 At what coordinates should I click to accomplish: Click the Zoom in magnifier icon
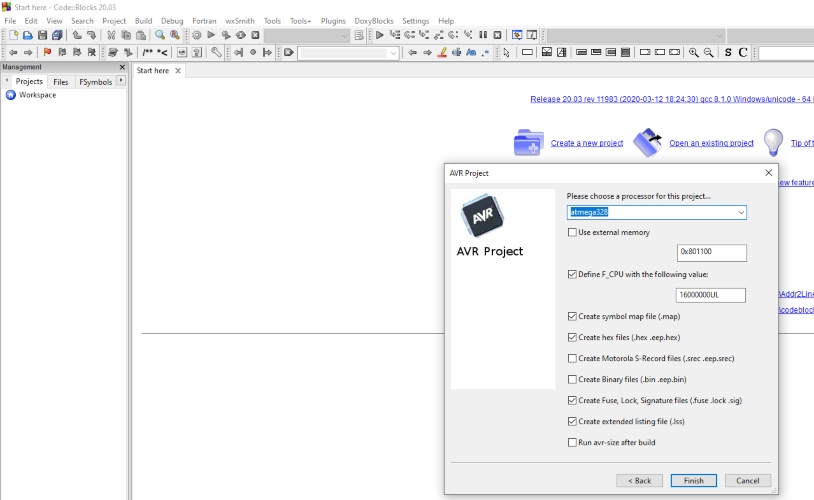pyautogui.click(x=694, y=52)
